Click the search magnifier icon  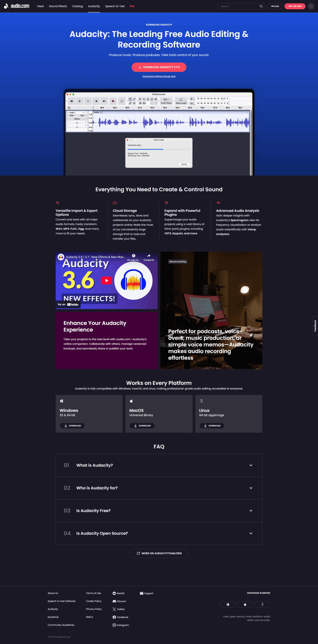click(x=261, y=6)
